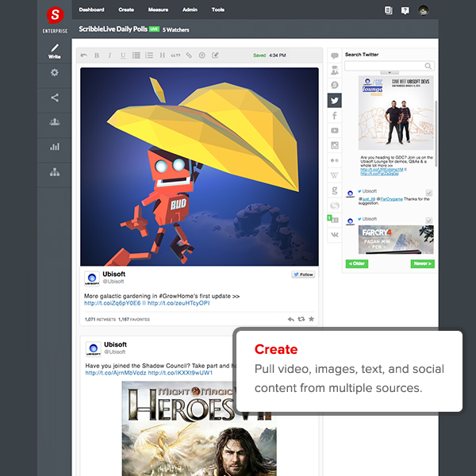The height and width of the screenshot is (476, 476).
Task: Click in the Search Twitter field
Action: tap(390, 66)
